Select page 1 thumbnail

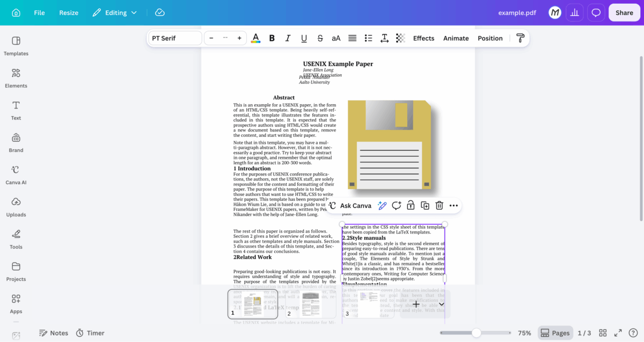(253, 304)
